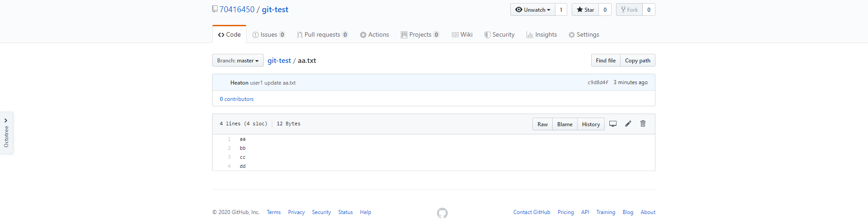Click the code text 'aa'
Image resolution: width=868 pixels, height=219 pixels.
click(x=243, y=139)
